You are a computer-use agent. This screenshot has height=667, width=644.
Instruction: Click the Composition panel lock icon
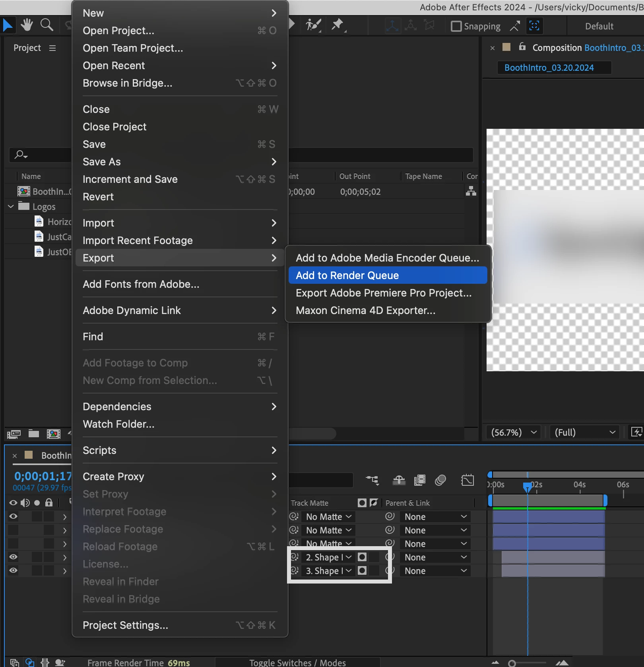(522, 47)
